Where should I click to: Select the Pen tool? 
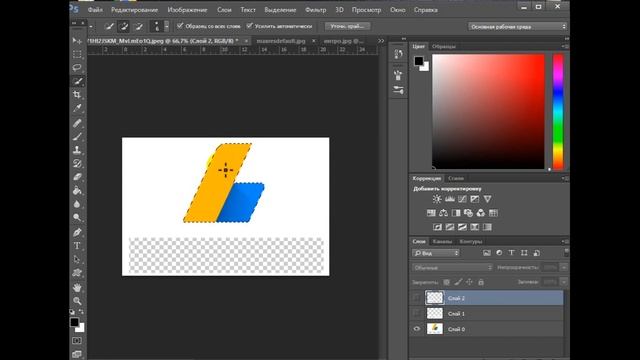[77, 232]
